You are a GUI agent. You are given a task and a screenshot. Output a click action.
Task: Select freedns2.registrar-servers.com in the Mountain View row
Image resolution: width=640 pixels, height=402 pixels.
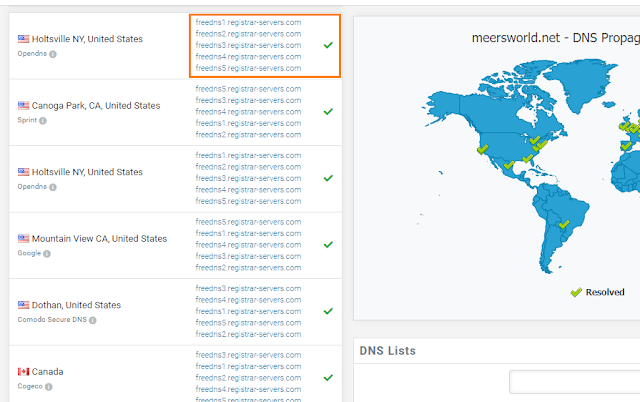click(x=248, y=268)
